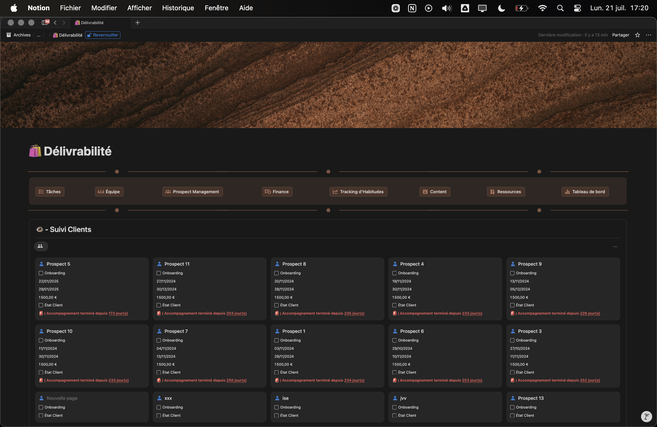
Task: Click the Partager button
Action: (621, 35)
